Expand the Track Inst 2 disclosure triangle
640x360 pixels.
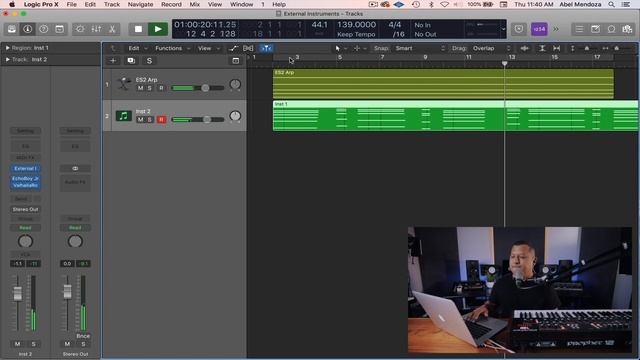coord(7,59)
